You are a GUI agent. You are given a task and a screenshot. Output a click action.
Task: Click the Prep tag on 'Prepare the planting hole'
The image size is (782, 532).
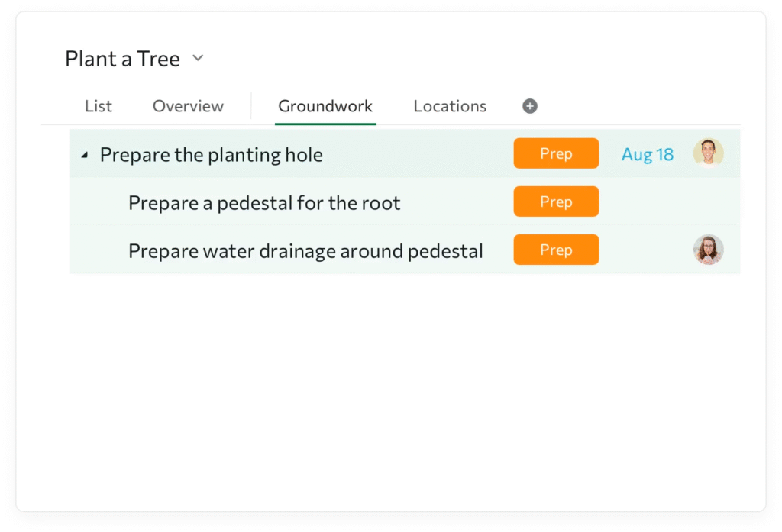click(x=556, y=153)
